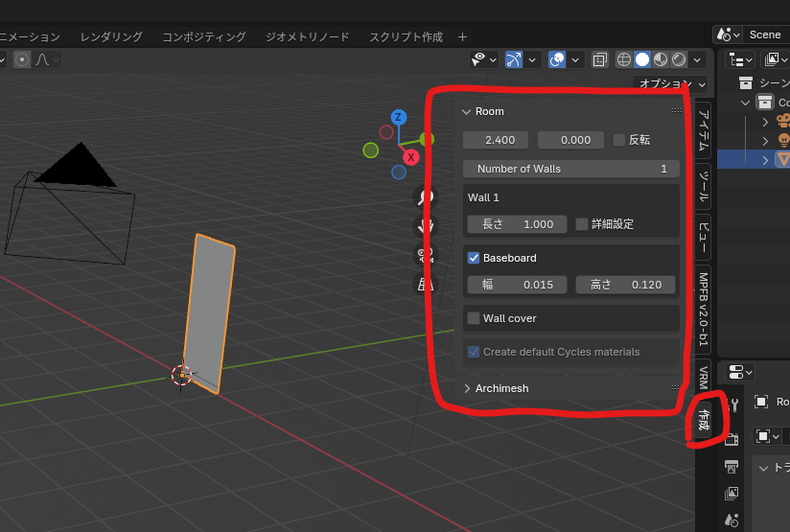Click the zoom magnifier navigation icon
The image size is (790, 532).
(x=426, y=197)
